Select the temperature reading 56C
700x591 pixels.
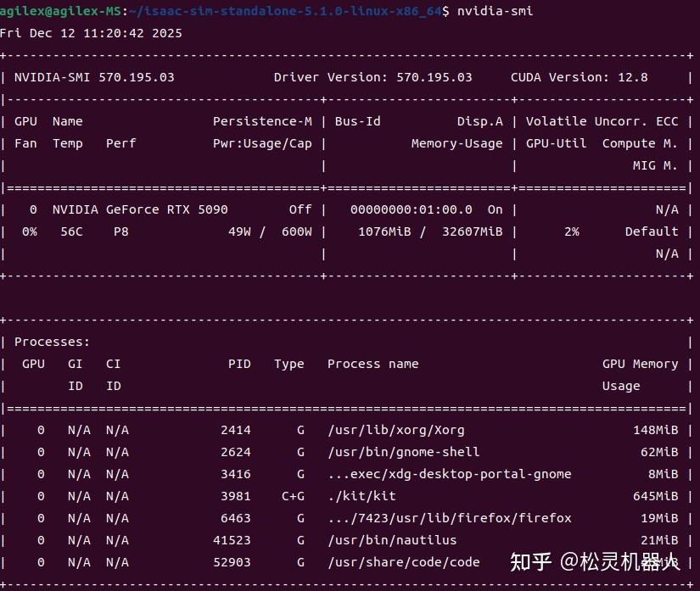click(72, 231)
